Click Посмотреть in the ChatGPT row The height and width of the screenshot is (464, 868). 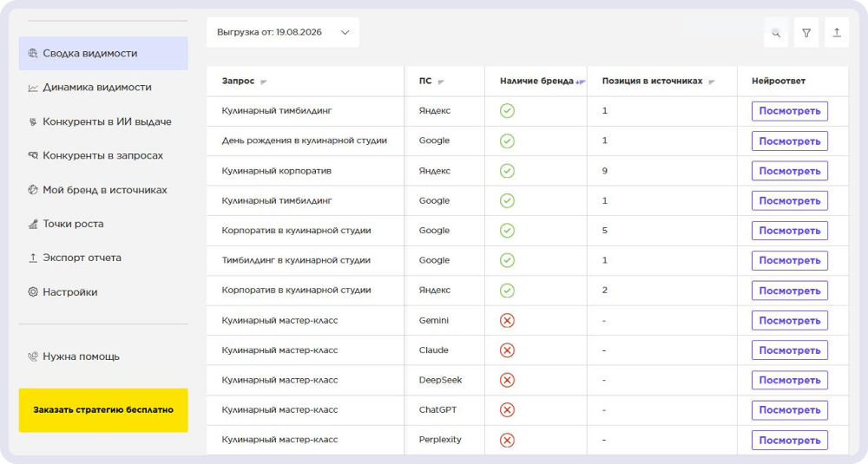(789, 410)
